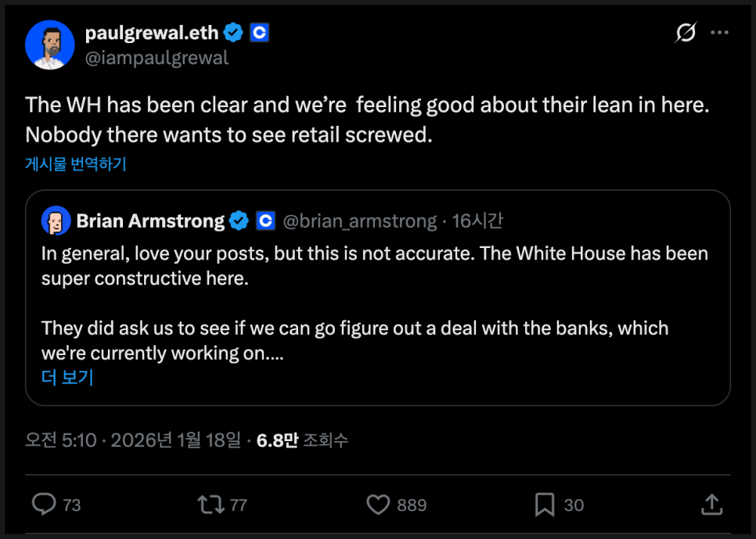Viewport: 756px width, 539px height.
Task: Bookmark this post
Action: [545, 505]
